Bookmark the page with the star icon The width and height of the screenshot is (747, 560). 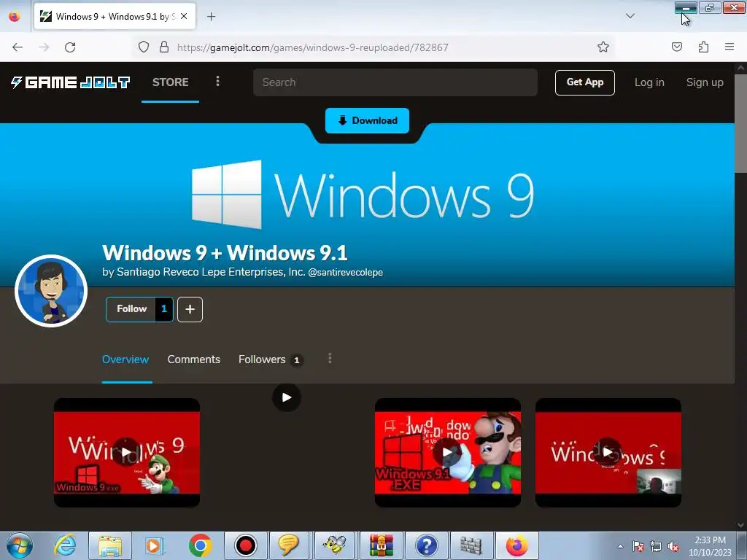[x=603, y=47]
